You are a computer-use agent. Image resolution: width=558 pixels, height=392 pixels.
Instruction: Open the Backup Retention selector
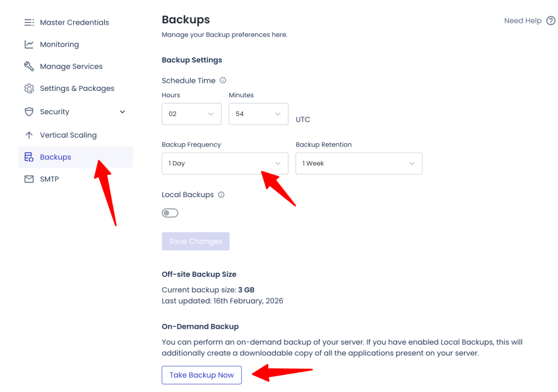click(359, 163)
